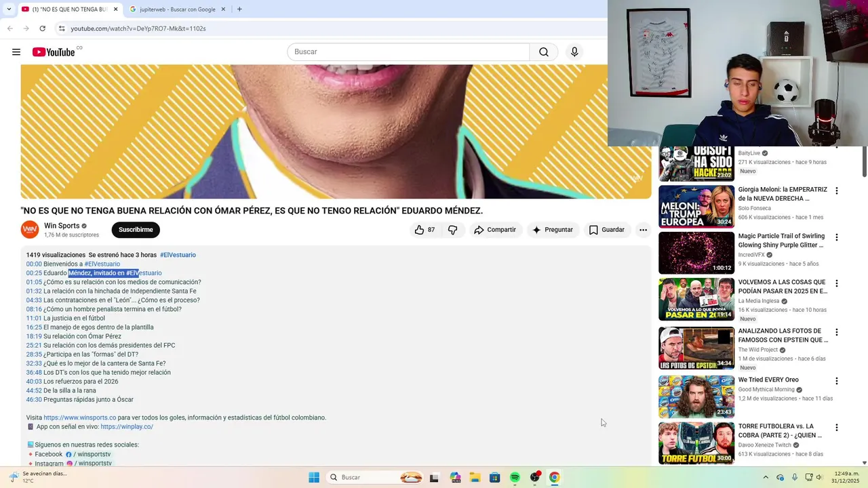Close the jupiterweb Google tab
Viewport: 868px width, 488px height.
(224, 9)
